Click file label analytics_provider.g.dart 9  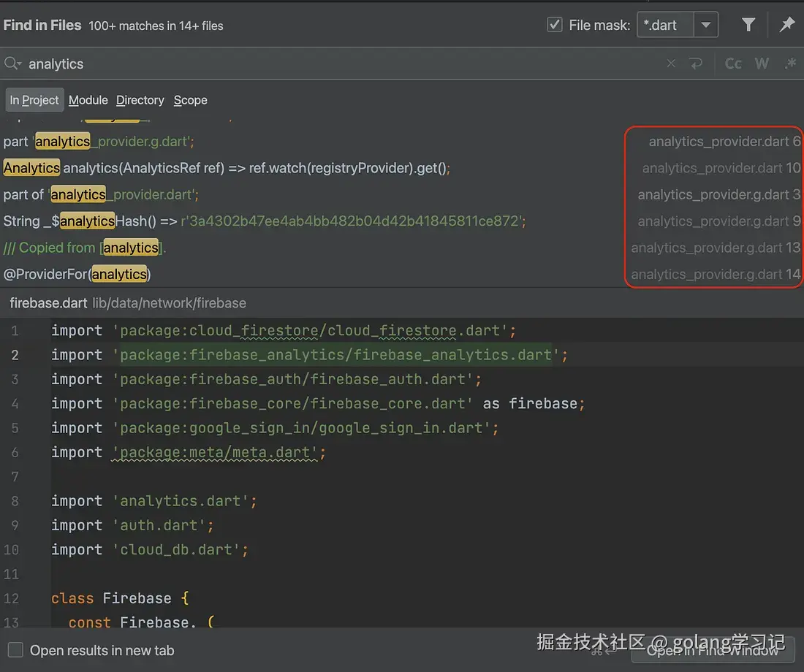coord(719,221)
